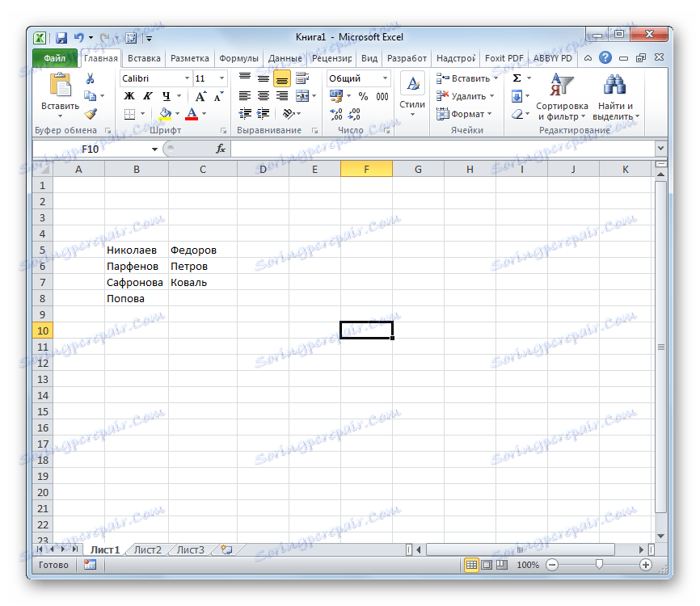Toggle underline with the Ч button

[167, 96]
